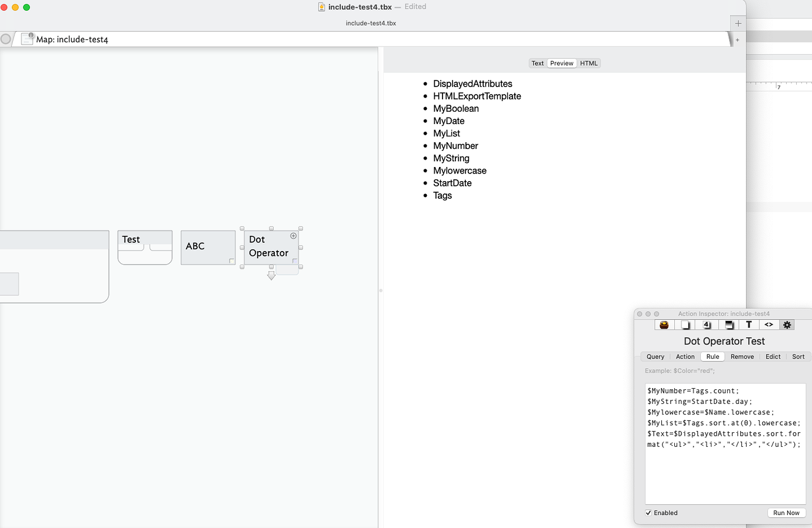Open the Quickstamp pane with the 4 icon

[706, 324]
